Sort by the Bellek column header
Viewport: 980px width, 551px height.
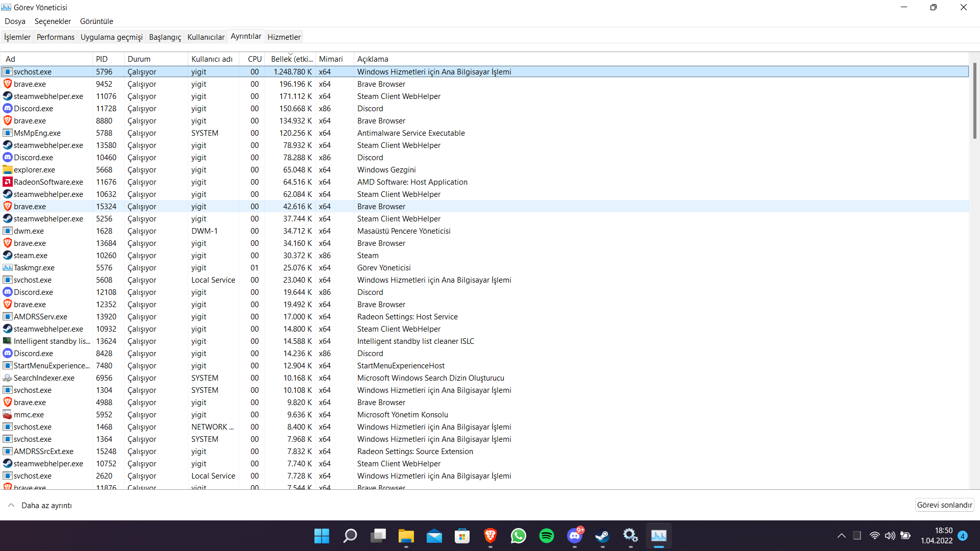point(291,59)
